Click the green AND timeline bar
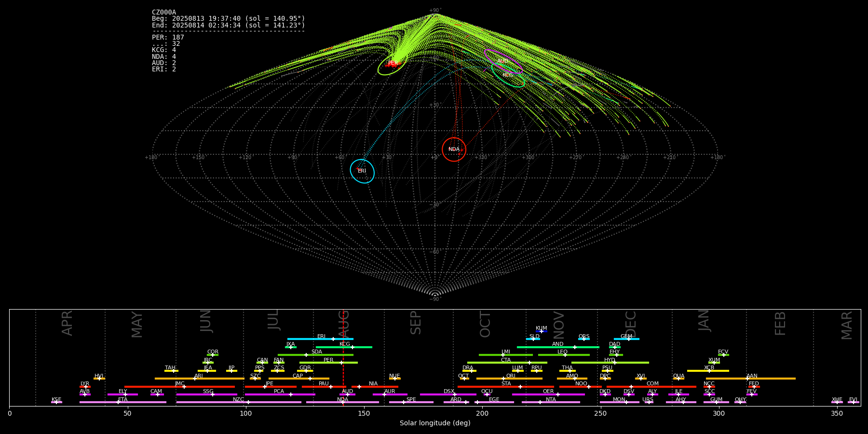 [x=558, y=347]
